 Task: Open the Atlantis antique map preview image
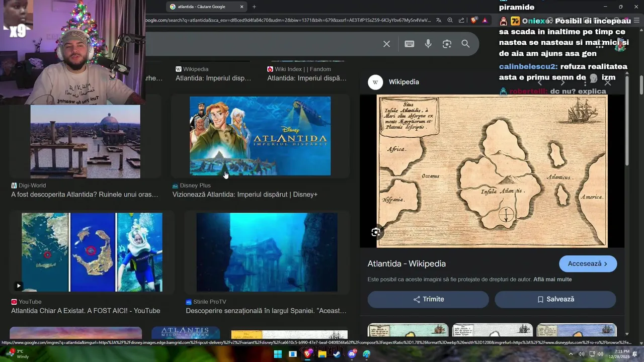492,171
